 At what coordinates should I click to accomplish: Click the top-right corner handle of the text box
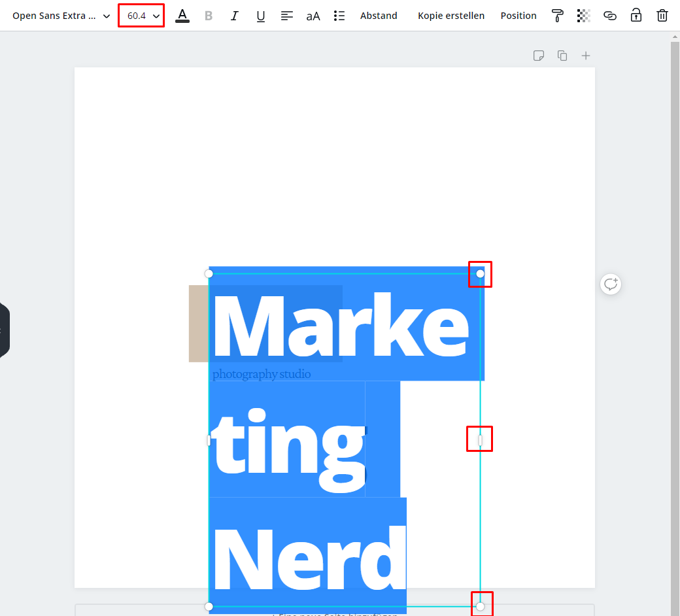(480, 274)
